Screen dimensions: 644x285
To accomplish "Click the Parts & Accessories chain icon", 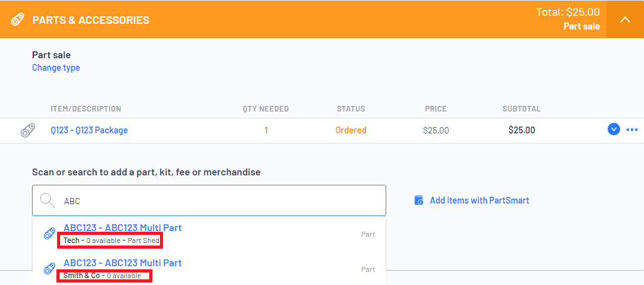I will (x=18, y=19).
